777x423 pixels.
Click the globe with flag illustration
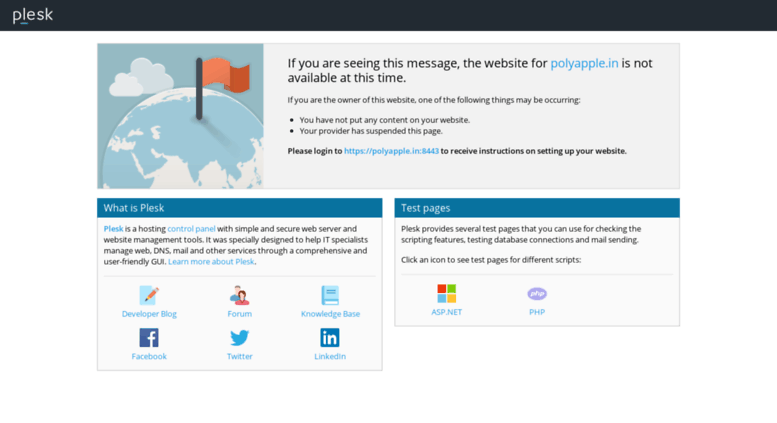[180, 116]
